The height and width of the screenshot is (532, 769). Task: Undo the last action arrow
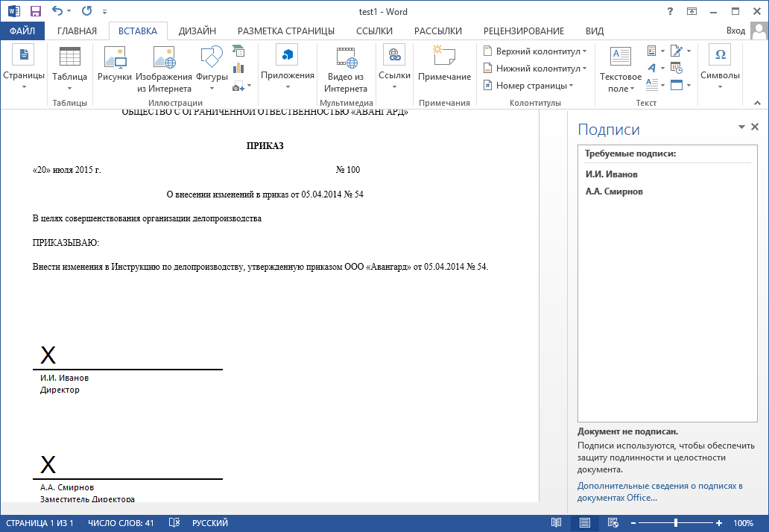pos(57,10)
